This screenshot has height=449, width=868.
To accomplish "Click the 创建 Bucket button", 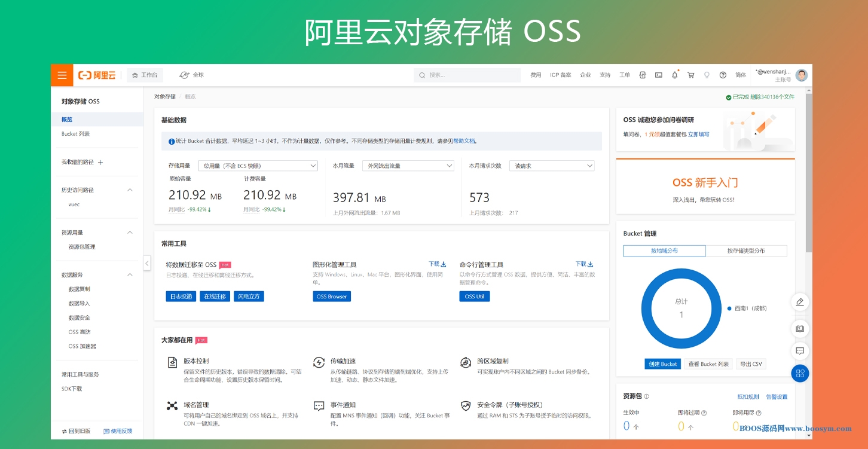I will pos(663,364).
